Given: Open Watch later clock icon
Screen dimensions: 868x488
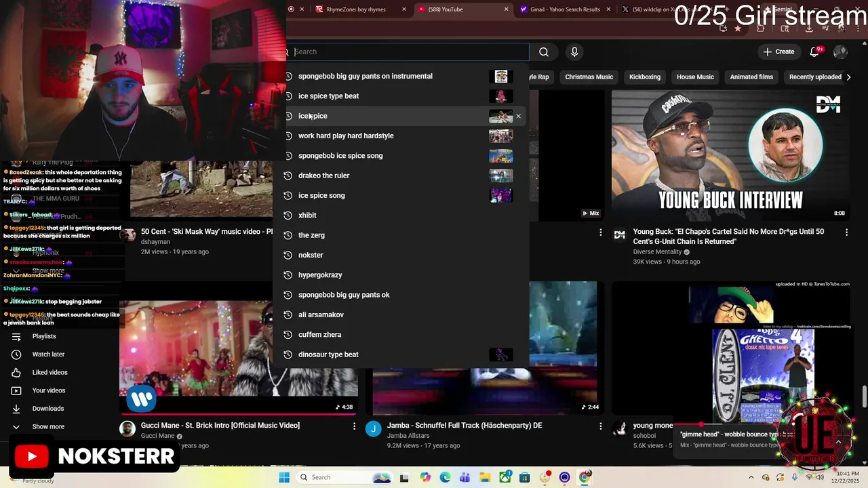Looking at the screenshot, I should tap(16, 354).
